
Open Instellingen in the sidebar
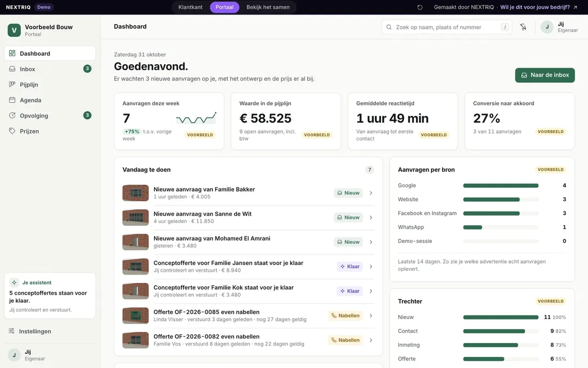click(x=50, y=331)
